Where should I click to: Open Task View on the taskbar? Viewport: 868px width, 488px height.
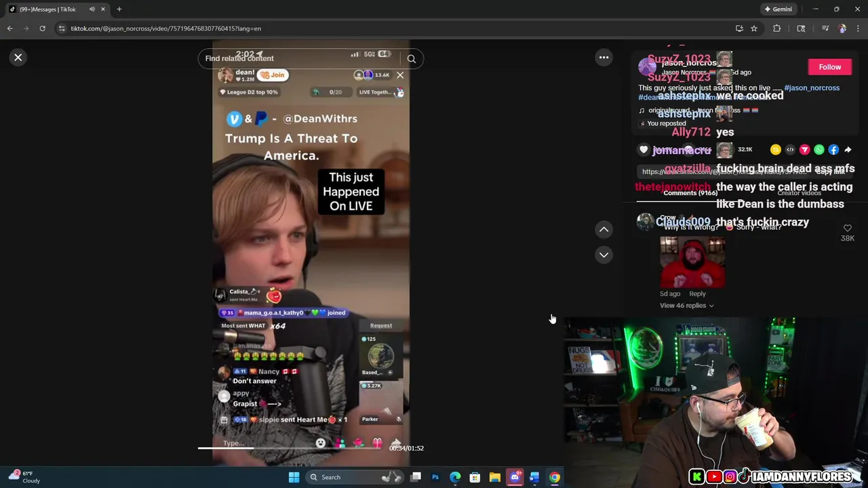pos(416,477)
